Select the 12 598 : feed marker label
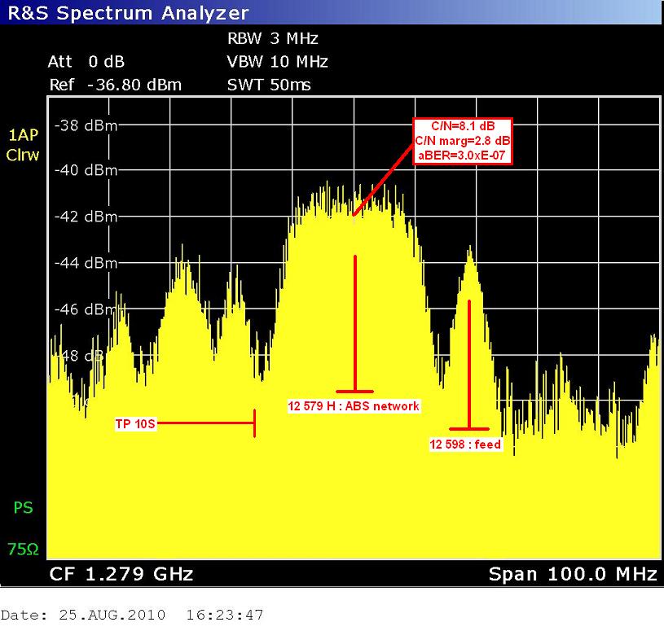The height and width of the screenshot is (644, 664). click(466, 444)
